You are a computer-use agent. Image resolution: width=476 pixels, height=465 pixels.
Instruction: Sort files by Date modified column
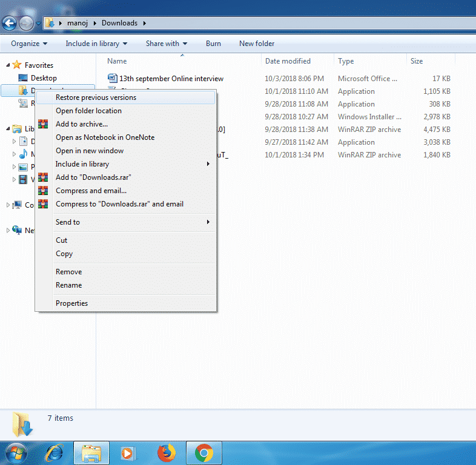(x=288, y=61)
